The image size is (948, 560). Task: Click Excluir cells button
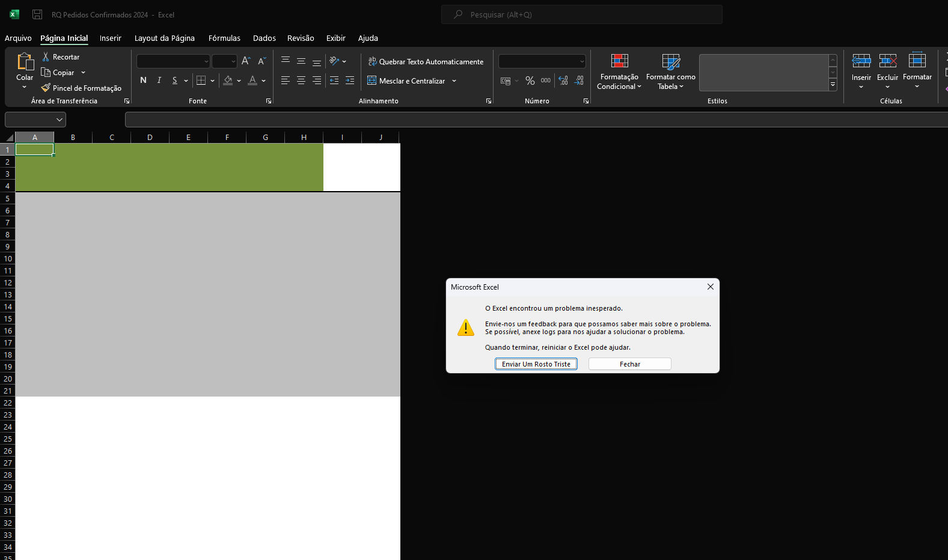pos(887,72)
